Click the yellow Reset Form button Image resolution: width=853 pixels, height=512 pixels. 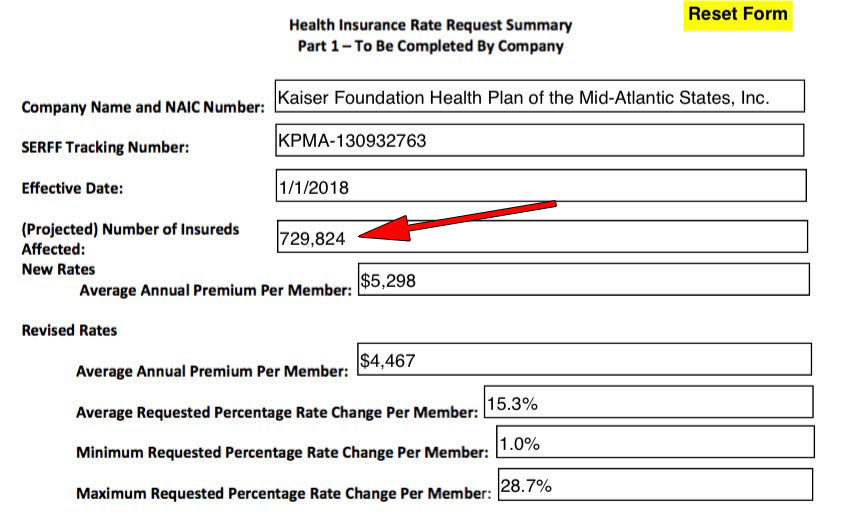coord(738,15)
